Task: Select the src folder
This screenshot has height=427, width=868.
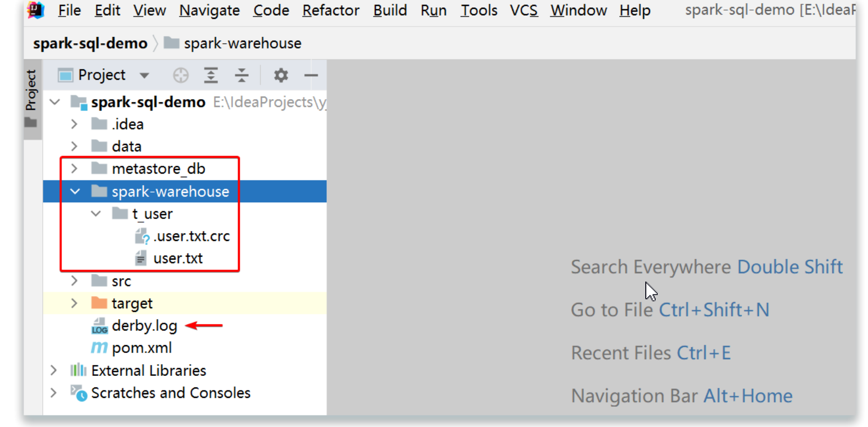Action: tap(121, 281)
